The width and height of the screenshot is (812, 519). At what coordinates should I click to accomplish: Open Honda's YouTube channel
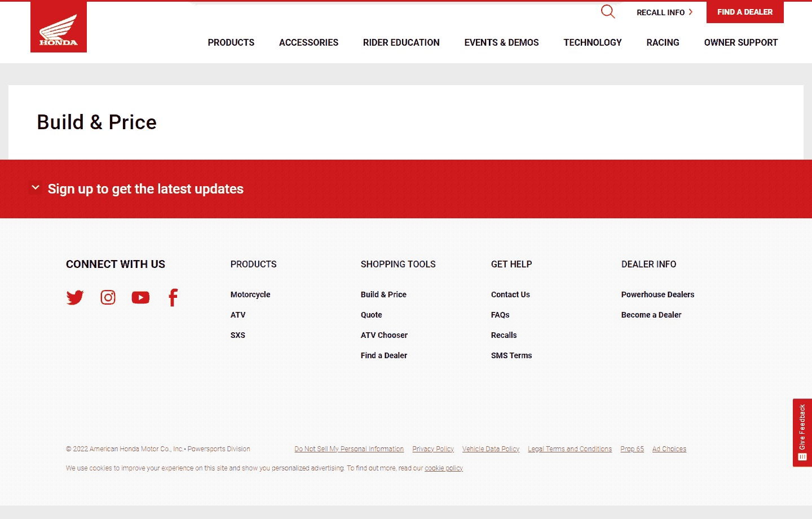coord(140,297)
